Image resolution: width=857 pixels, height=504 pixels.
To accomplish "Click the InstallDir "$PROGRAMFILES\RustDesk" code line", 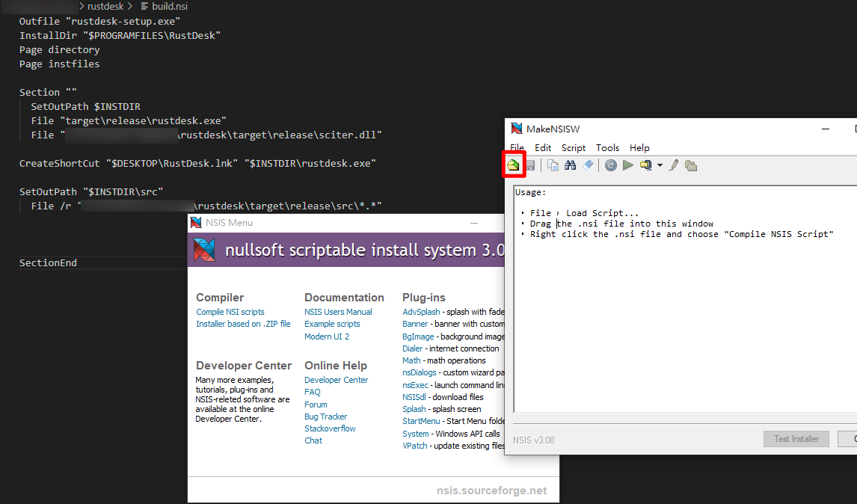I will (x=120, y=36).
